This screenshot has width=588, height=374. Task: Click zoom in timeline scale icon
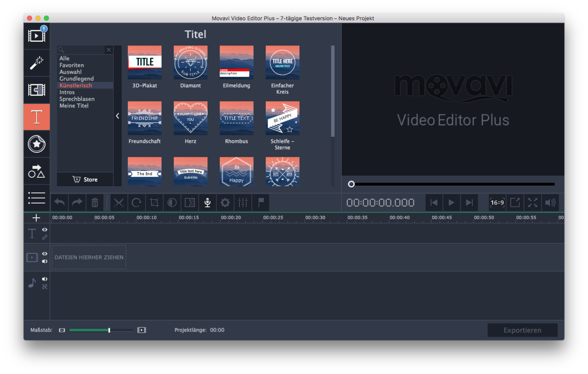click(141, 330)
